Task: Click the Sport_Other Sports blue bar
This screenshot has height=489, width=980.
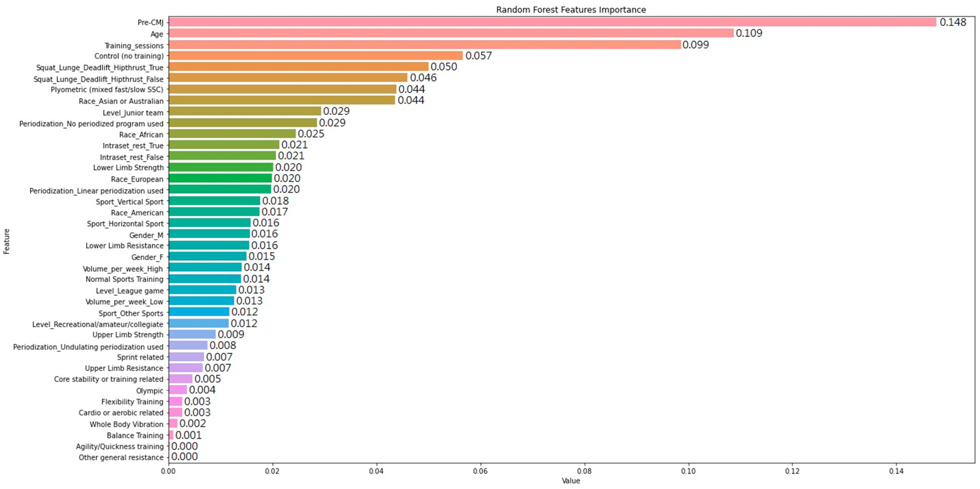Action: 199,312
